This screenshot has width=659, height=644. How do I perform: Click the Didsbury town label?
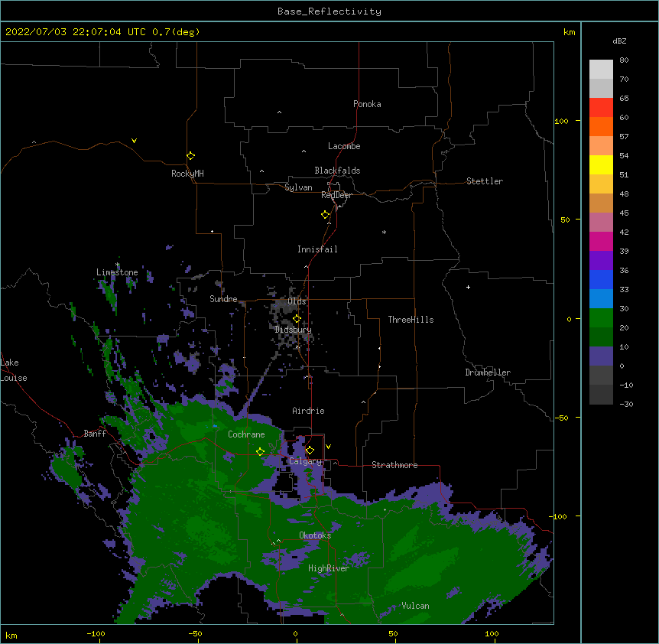(293, 330)
